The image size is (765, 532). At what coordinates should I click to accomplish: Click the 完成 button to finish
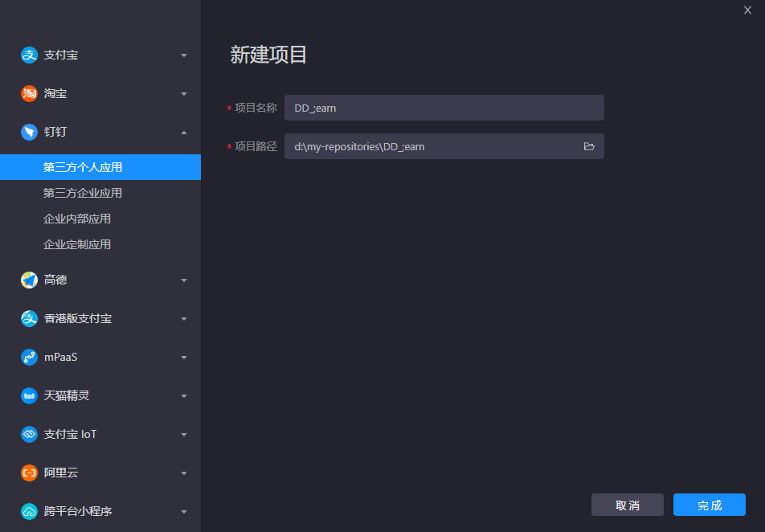pyautogui.click(x=710, y=505)
